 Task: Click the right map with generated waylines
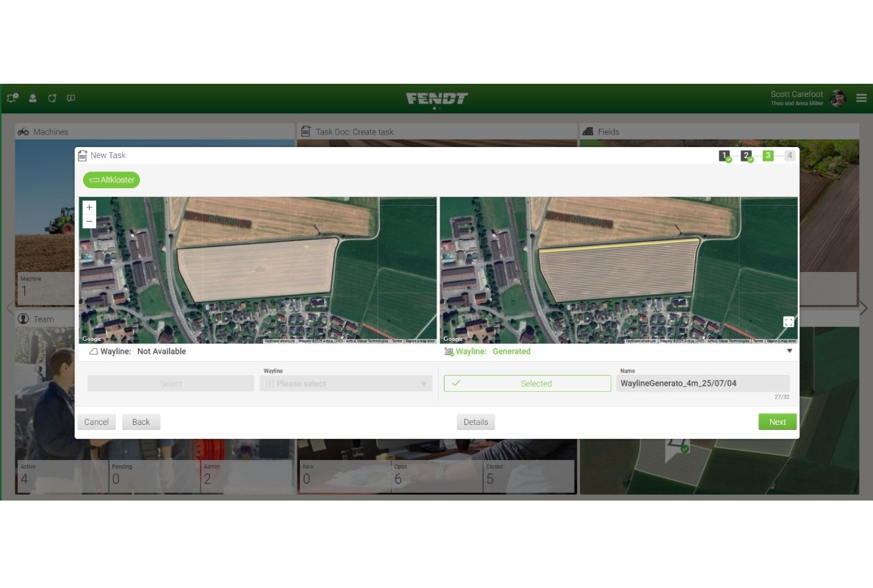[x=619, y=270]
